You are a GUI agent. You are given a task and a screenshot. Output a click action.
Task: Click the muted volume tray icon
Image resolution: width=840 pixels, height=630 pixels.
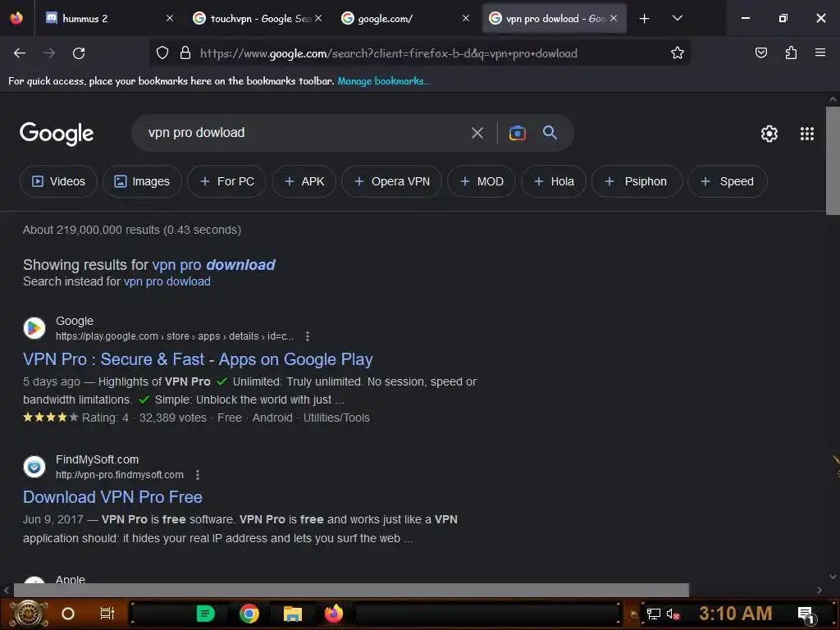click(x=673, y=614)
